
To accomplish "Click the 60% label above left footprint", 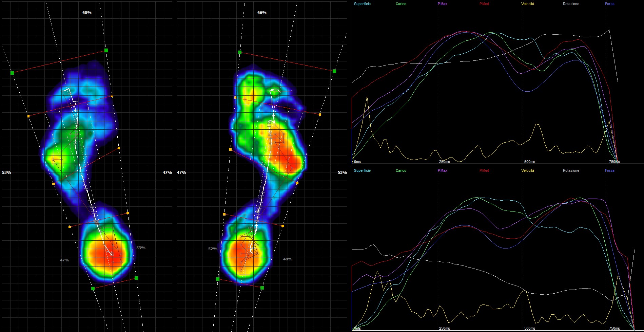I will [87, 13].
